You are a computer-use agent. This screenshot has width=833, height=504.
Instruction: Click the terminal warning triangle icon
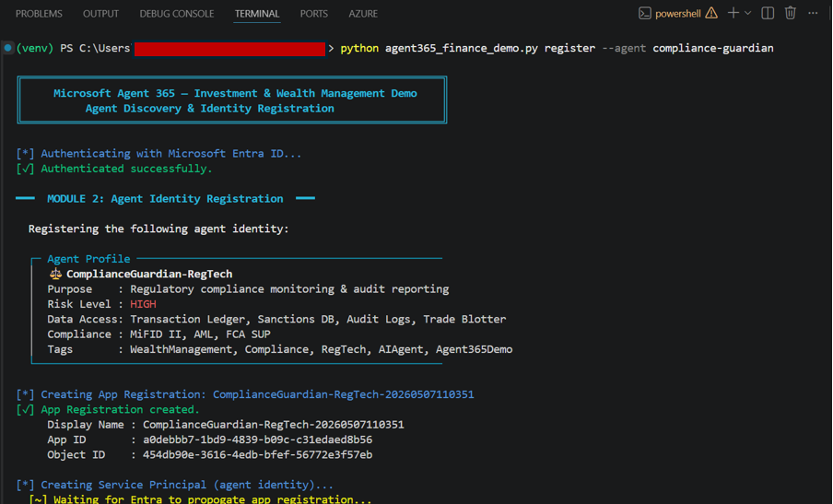click(711, 13)
